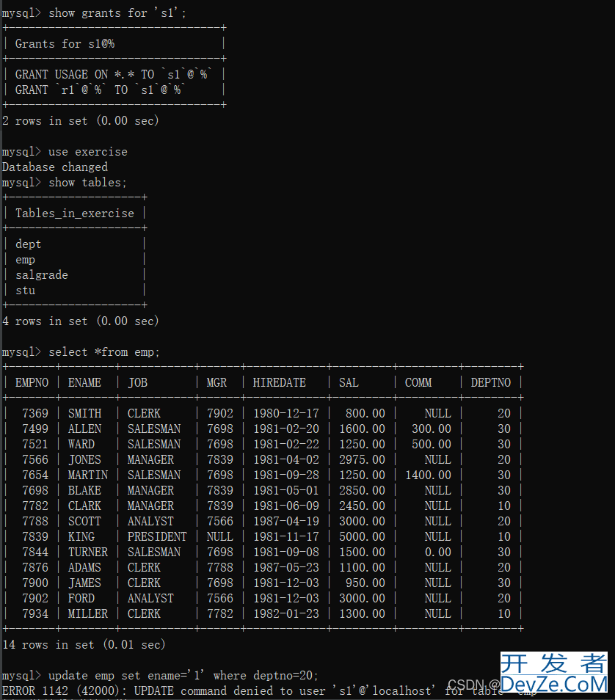Click the 'show grants for 's1'' command text
Image resolution: width=615 pixels, height=700 pixels.
pos(117,13)
